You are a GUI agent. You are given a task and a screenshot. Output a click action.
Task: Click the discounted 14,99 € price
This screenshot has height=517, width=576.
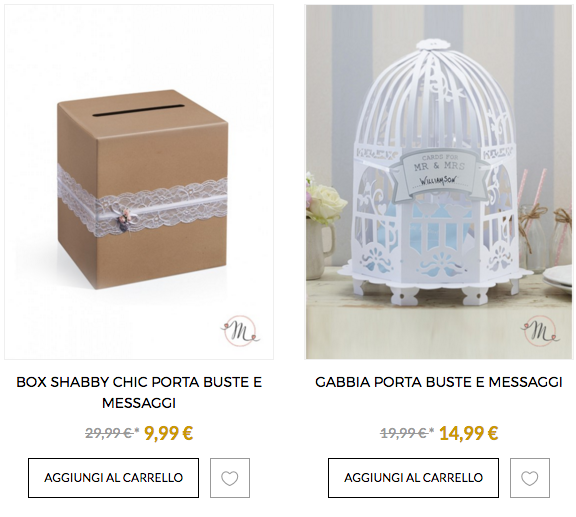(469, 433)
